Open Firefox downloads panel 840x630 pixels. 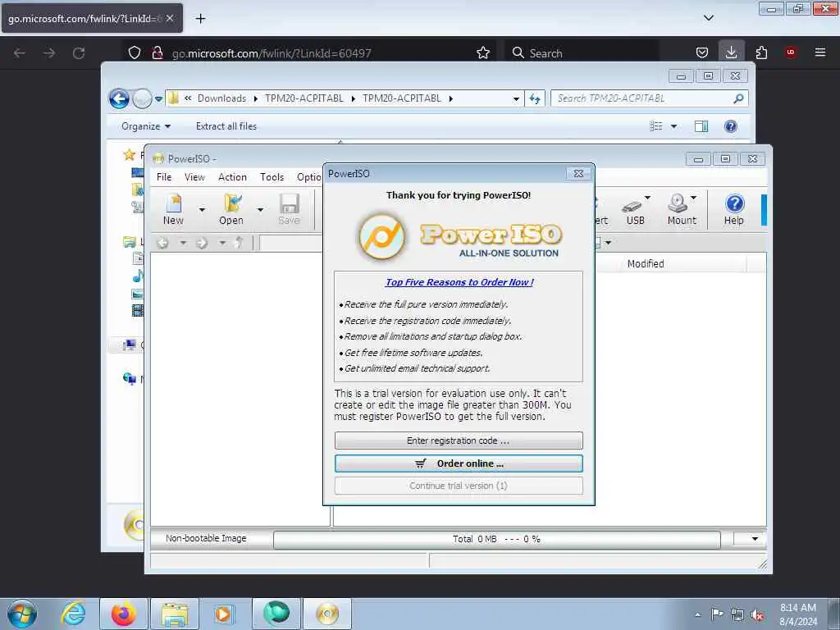(731, 52)
